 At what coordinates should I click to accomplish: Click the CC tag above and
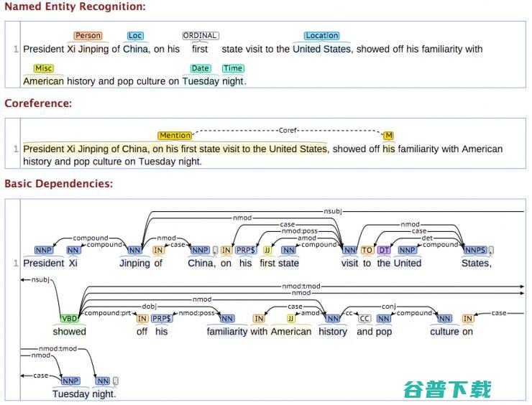[x=364, y=318]
